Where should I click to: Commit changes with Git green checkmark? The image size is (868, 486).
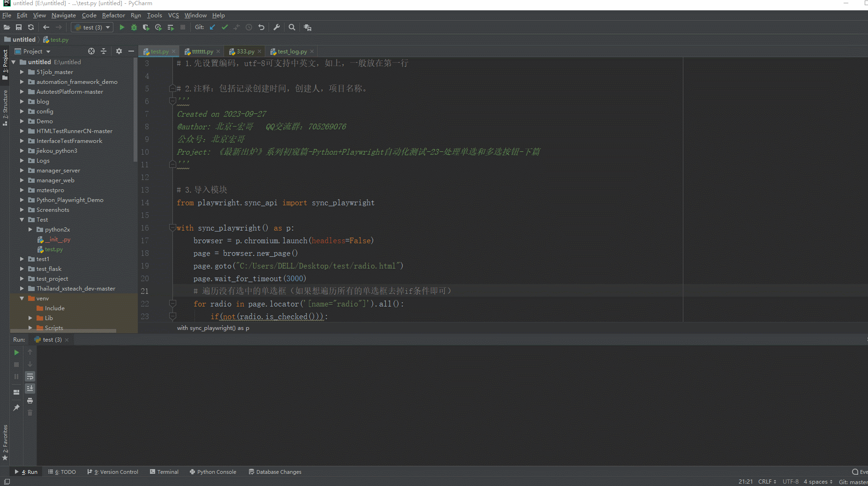pos(224,27)
